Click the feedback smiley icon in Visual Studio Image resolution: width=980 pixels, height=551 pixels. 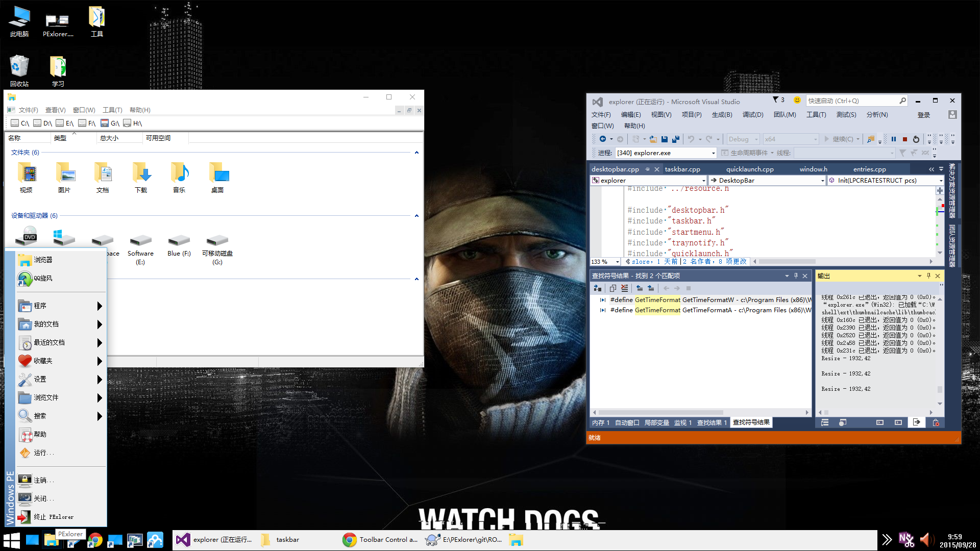797,101
